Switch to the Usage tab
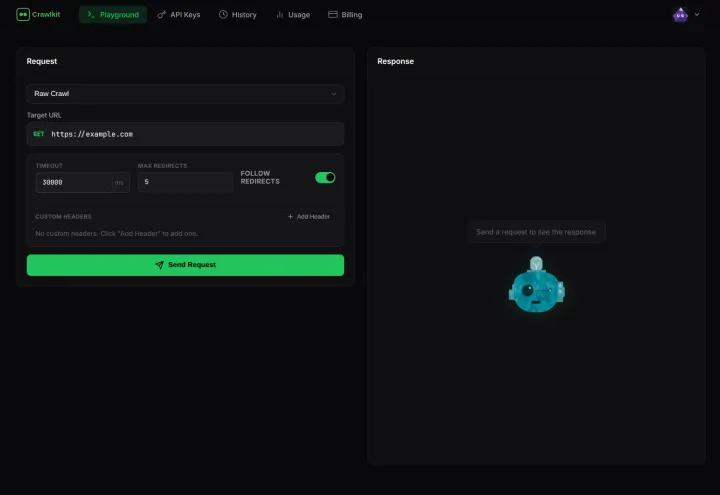720x495 pixels. [x=293, y=15]
